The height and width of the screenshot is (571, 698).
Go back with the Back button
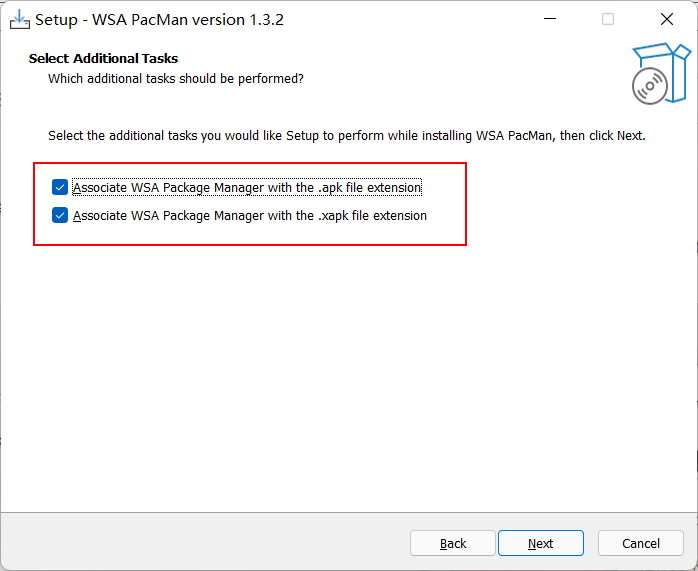pos(453,543)
